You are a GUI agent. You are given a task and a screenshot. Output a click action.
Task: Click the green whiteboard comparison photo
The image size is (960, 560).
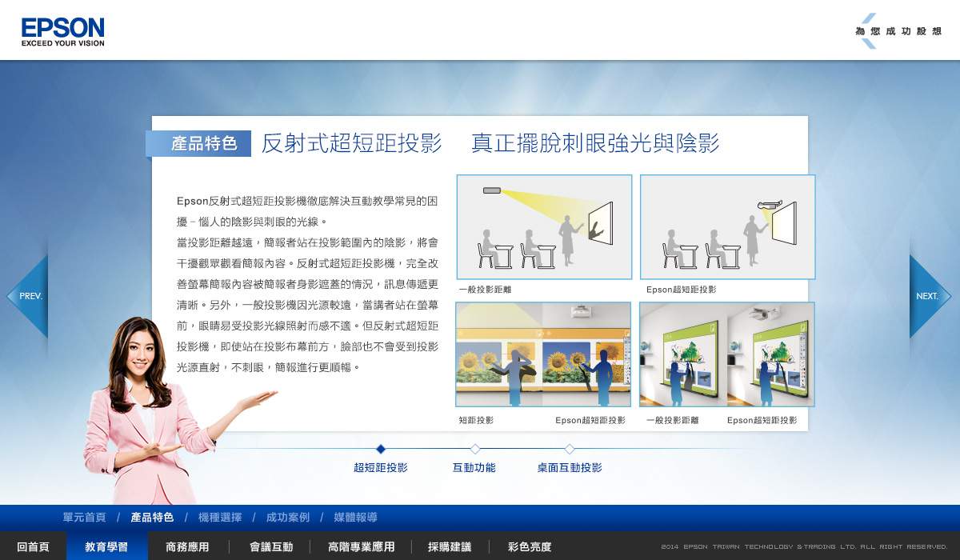tap(727, 354)
